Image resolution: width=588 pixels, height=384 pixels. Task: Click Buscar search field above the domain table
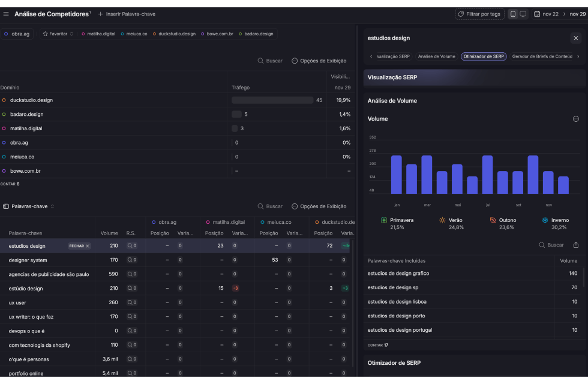(x=270, y=61)
